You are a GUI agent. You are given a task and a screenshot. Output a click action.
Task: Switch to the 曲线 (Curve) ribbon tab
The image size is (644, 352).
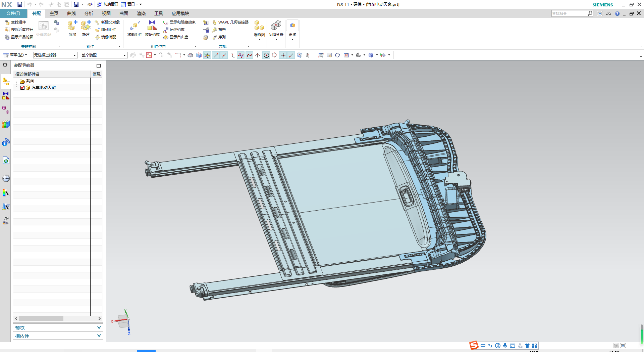pyautogui.click(x=71, y=13)
